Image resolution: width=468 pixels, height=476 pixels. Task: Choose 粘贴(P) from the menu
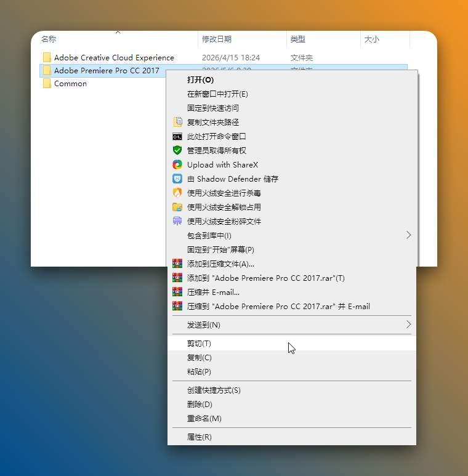point(292,371)
